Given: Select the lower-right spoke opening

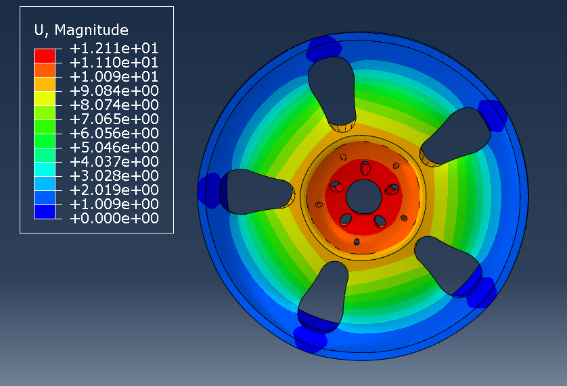Looking at the screenshot, I should [448, 266].
